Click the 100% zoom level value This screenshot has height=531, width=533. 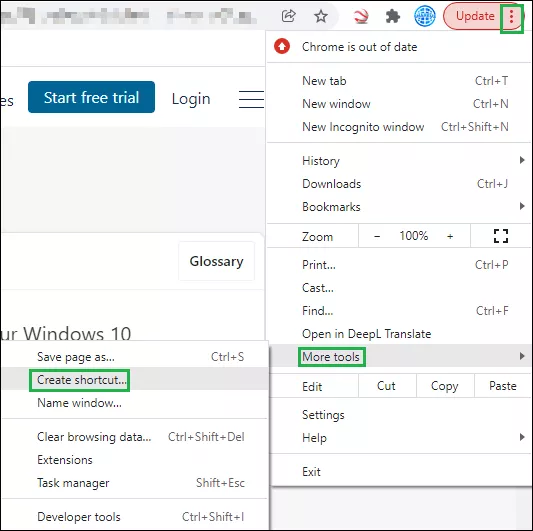[x=414, y=236]
